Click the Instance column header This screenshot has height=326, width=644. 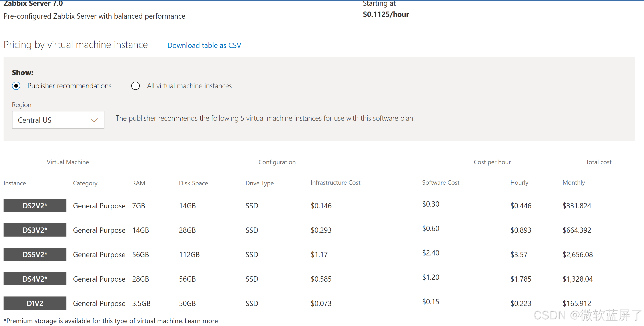coord(15,183)
